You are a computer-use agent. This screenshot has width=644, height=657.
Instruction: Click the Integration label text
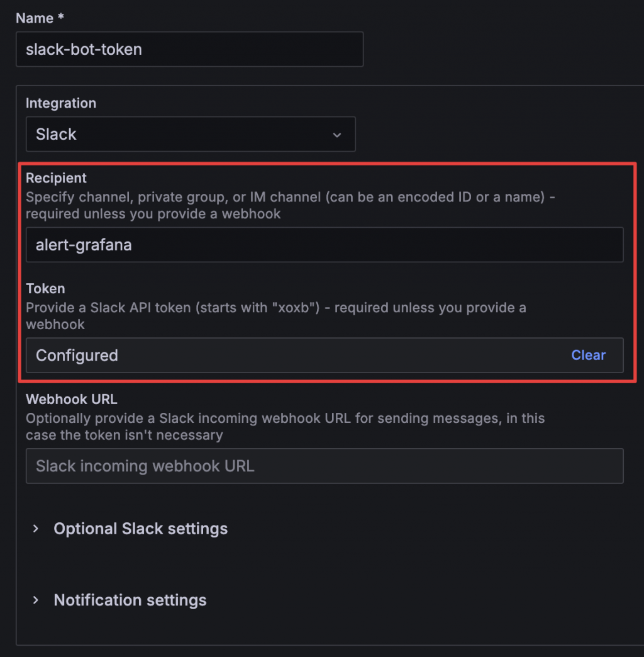tap(61, 103)
